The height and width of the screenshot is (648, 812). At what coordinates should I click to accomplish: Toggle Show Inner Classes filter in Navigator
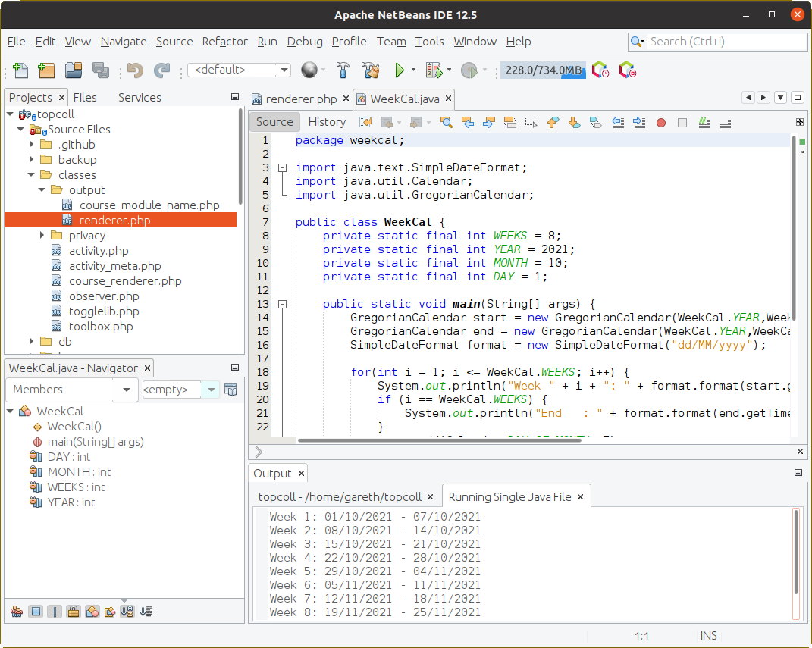point(92,612)
